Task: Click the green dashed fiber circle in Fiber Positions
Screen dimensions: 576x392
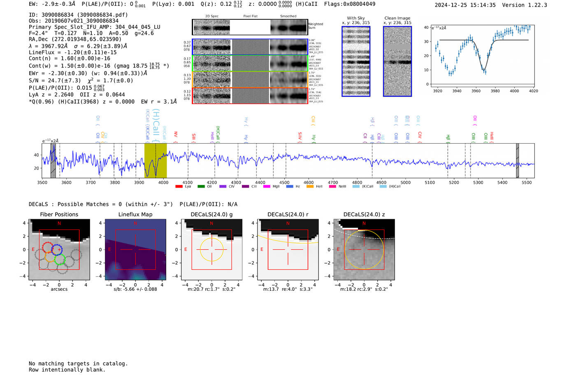Action: pos(60,259)
